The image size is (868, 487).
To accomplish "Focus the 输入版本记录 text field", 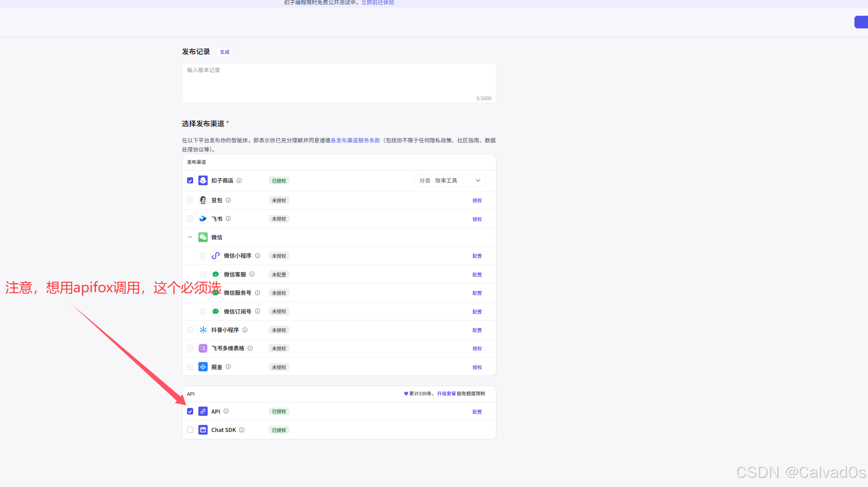I will coord(339,83).
